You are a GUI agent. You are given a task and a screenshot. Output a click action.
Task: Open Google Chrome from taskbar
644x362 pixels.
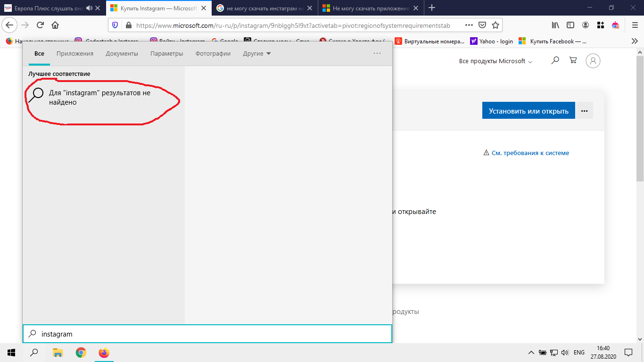(81, 352)
